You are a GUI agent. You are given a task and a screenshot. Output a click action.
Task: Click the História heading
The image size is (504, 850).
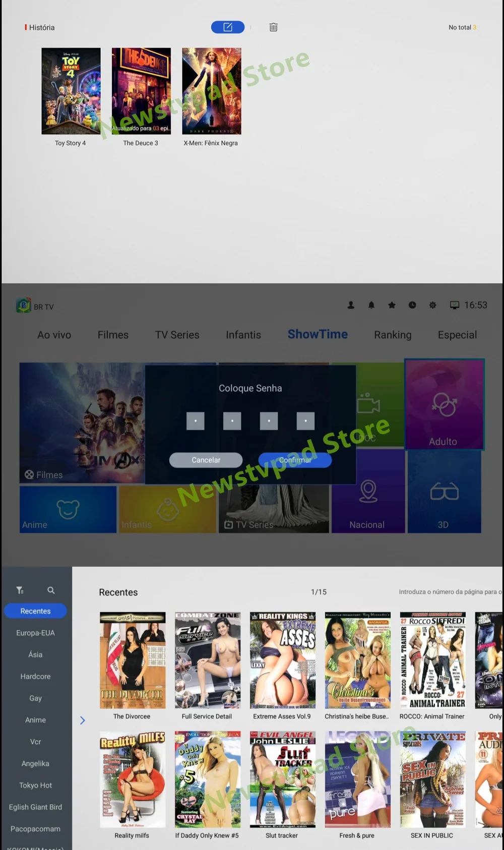[42, 27]
